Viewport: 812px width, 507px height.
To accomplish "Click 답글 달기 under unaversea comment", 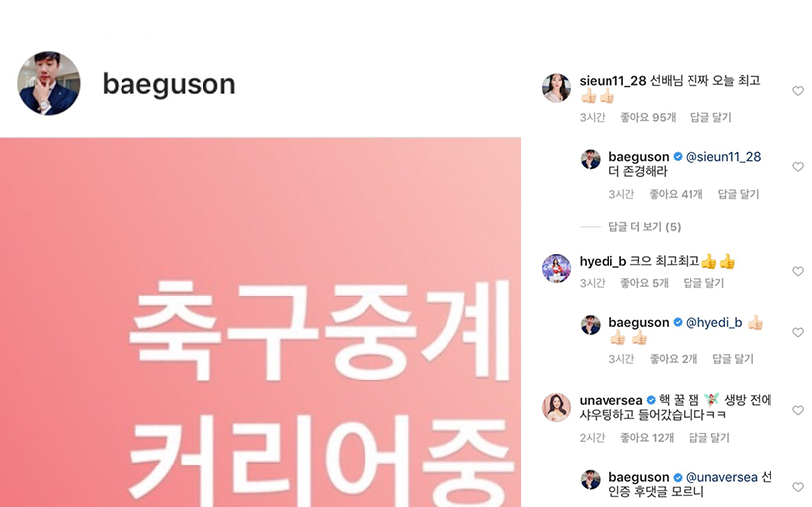I will 709,438.
